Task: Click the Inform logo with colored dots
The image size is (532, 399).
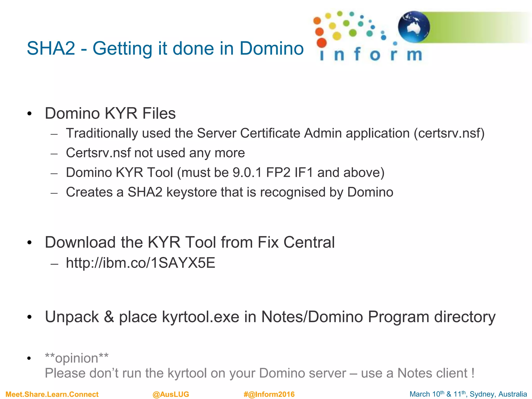Action: coord(368,36)
